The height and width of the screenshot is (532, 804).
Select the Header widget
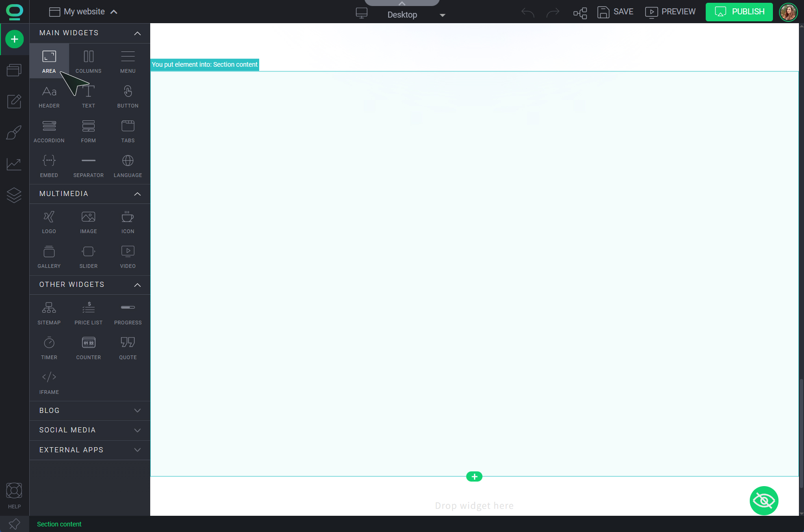[x=49, y=96]
